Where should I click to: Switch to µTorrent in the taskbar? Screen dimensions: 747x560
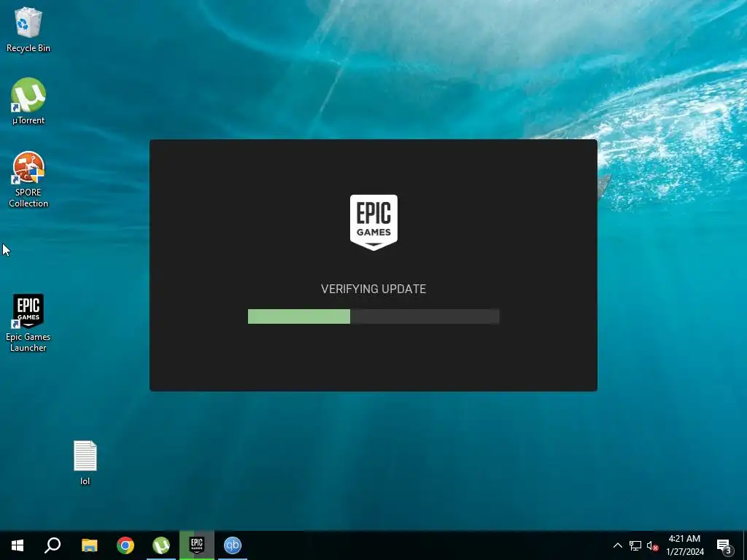[x=161, y=545]
